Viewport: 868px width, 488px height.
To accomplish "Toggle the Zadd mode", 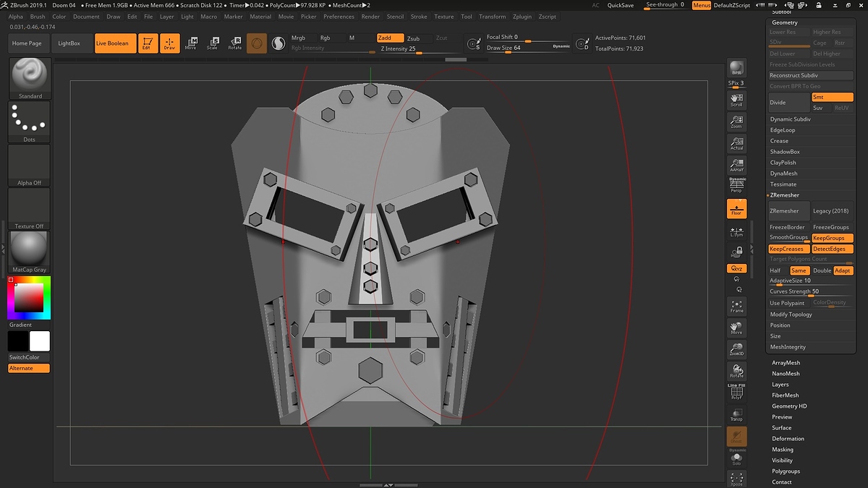I will [x=390, y=38].
